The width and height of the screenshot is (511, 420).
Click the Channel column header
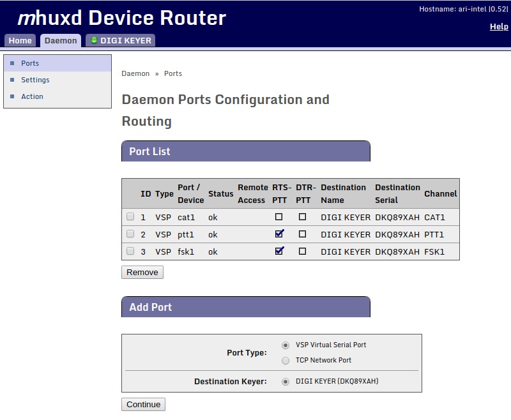click(441, 193)
